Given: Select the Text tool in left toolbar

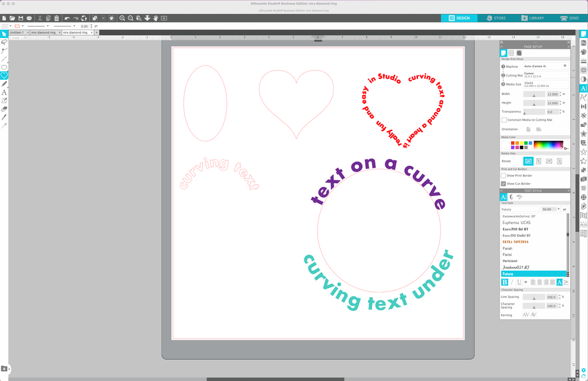Looking at the screenshot, I should click(x=4, y=93).
